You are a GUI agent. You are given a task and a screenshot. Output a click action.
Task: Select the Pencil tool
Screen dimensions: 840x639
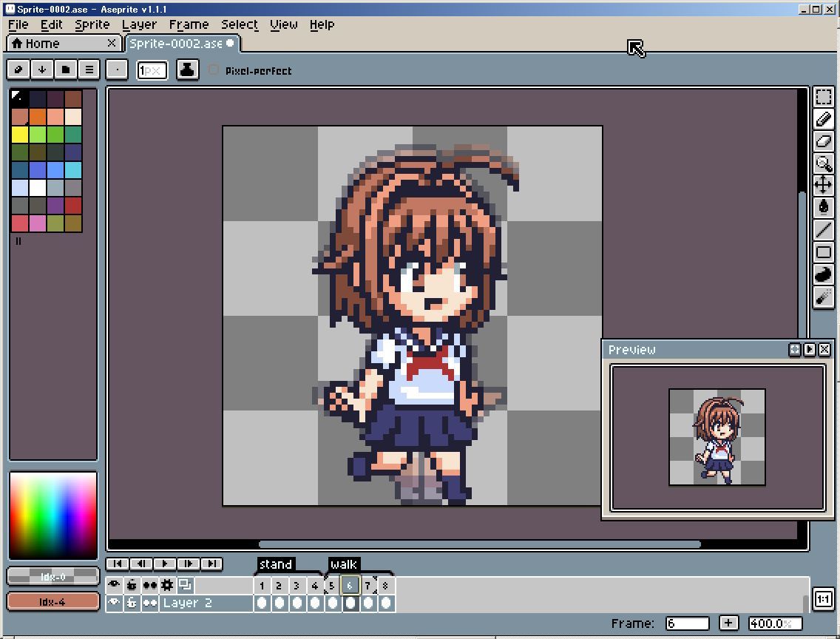pyautogui.click(x=823, y=118)
